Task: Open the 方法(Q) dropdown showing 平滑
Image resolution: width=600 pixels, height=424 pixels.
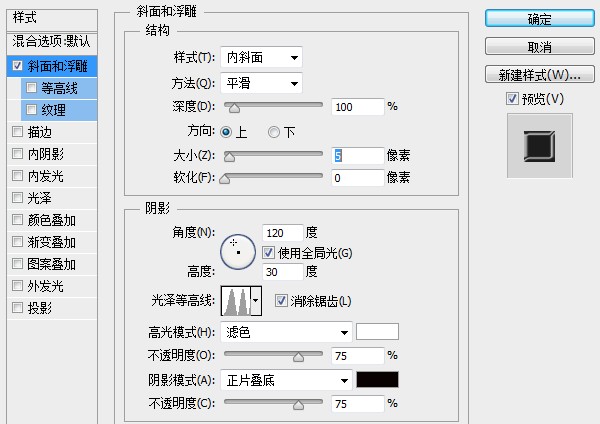Action: [261, 83]
